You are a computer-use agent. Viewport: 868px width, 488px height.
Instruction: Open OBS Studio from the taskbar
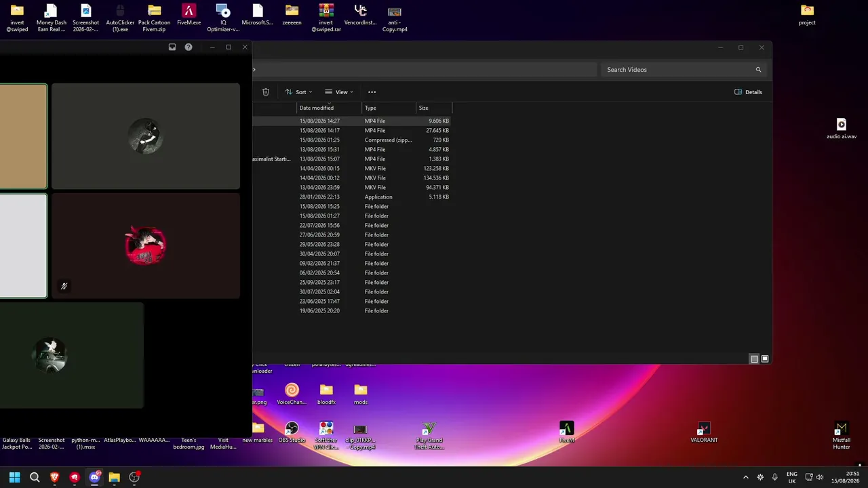[x=134, y=477]
